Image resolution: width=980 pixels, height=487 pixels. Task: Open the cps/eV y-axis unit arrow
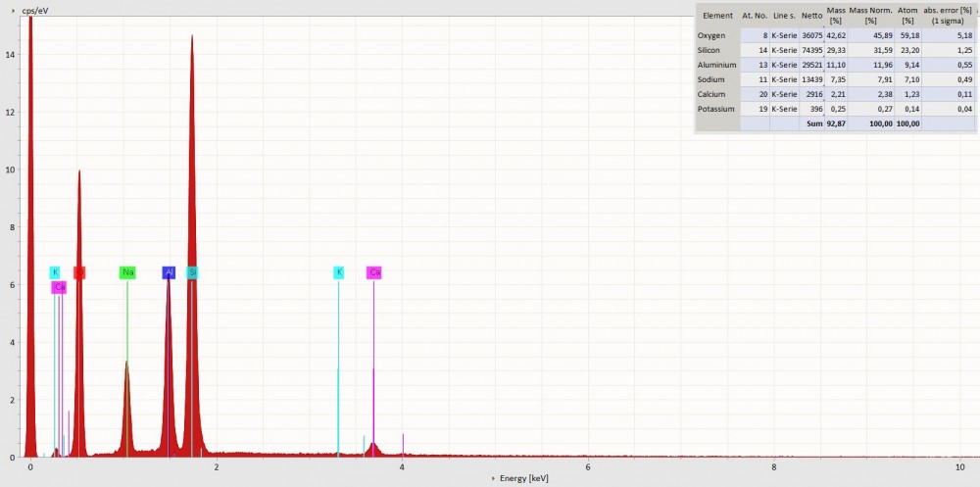pyautogui.click(x=13, y=9)
